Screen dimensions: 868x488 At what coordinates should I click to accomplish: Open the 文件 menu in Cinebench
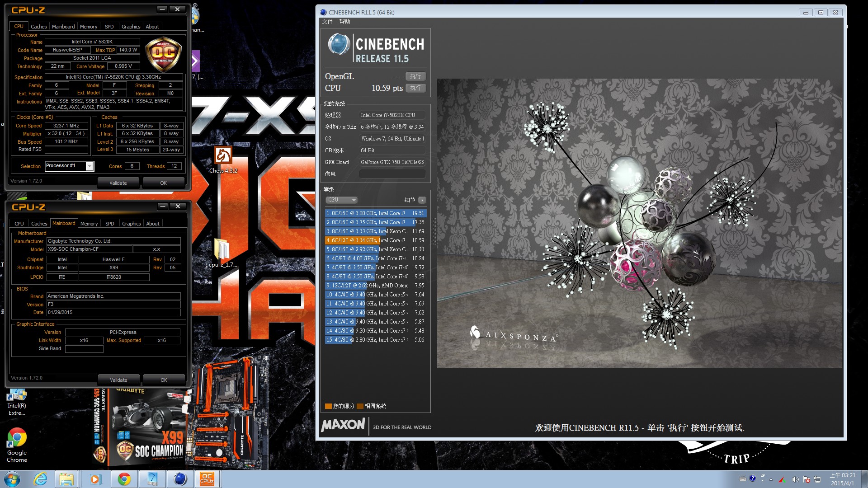(x=327, y=22)
